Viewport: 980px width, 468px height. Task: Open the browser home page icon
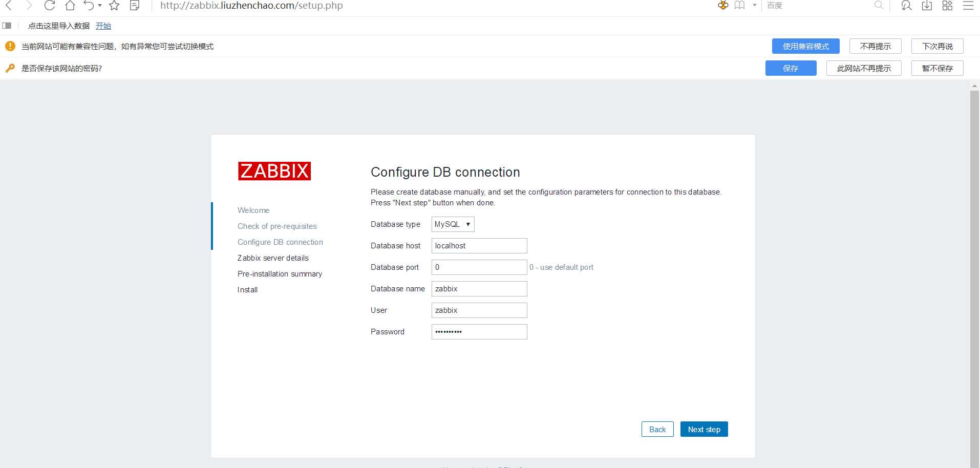click(x=70, y=6)
